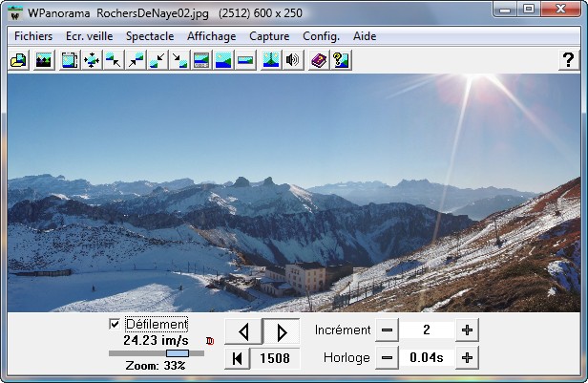Click the Incrément value field showing 2
The height and width of the screenshot is (383, 588).
coord(427,330)
